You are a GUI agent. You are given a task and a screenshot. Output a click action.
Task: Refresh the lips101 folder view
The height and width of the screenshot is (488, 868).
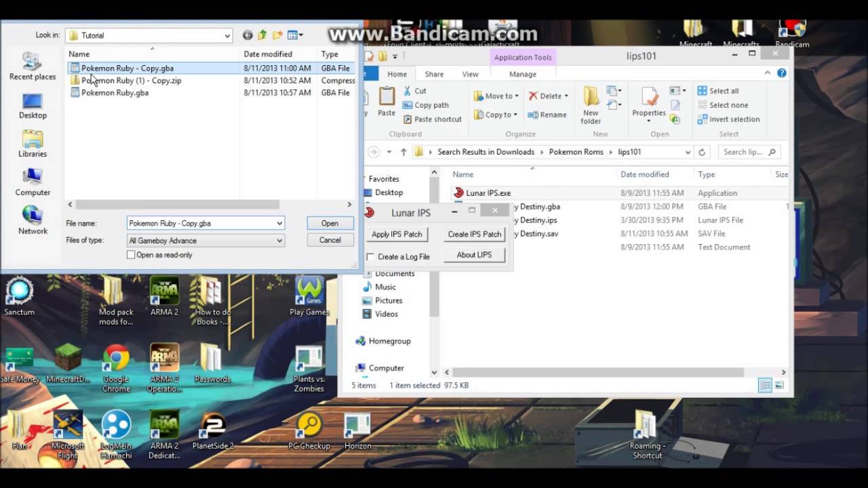pos(702,152)
